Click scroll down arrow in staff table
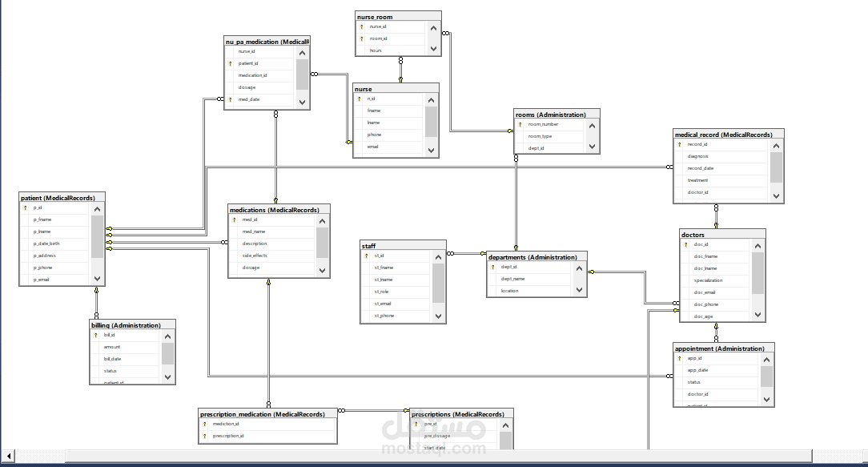This screenshot has width=868, height=467. point(439,316)
